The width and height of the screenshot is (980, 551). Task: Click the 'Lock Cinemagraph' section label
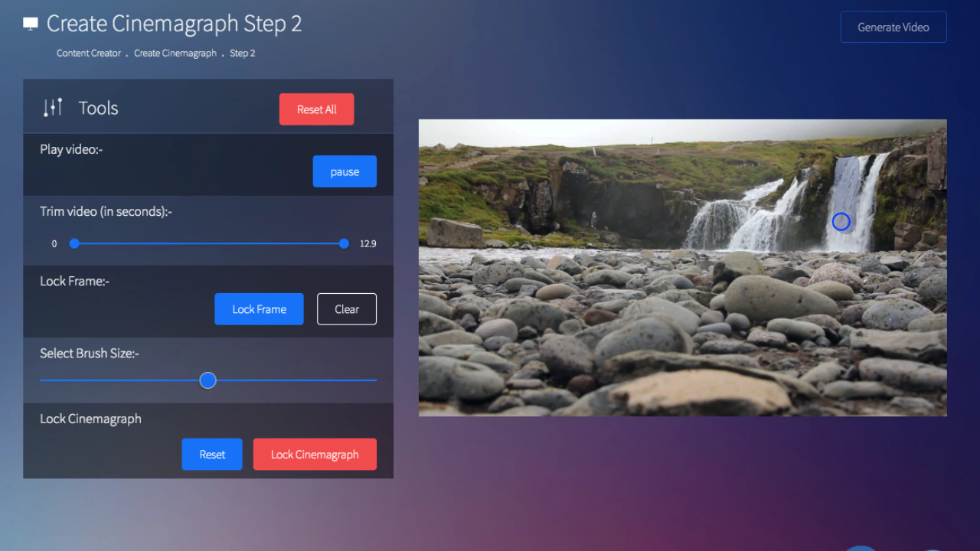[90, 419]
